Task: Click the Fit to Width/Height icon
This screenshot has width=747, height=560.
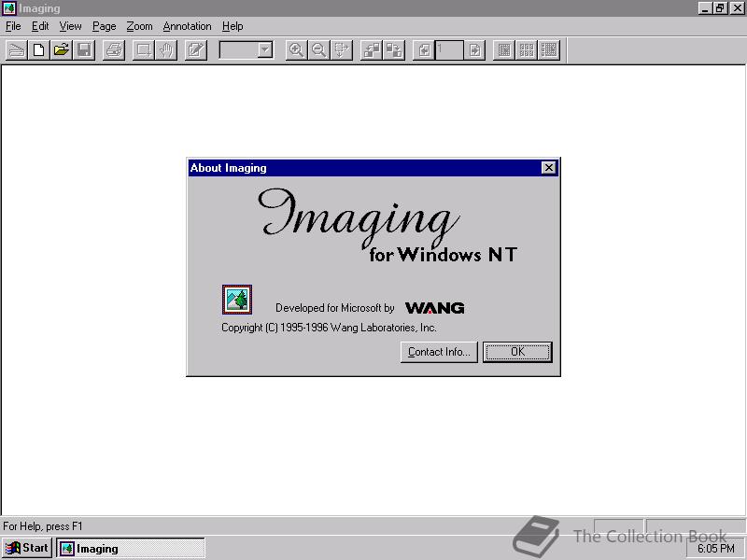Action: (342, 50)
